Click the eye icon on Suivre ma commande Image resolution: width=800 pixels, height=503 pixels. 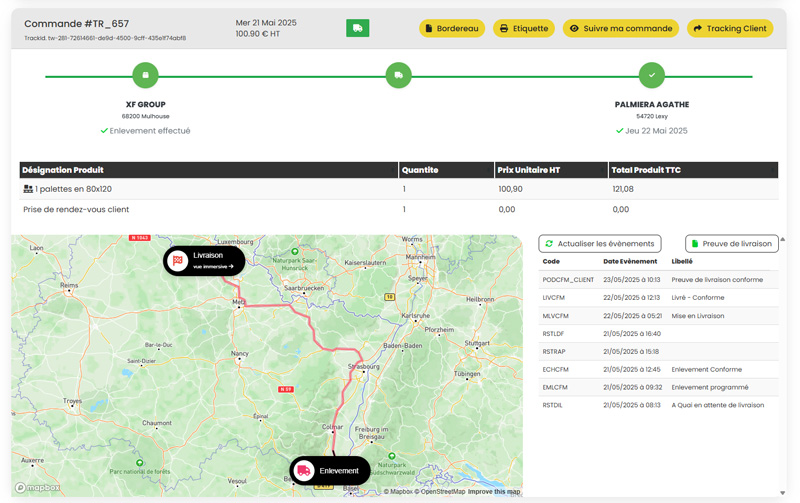pos(574,29)
